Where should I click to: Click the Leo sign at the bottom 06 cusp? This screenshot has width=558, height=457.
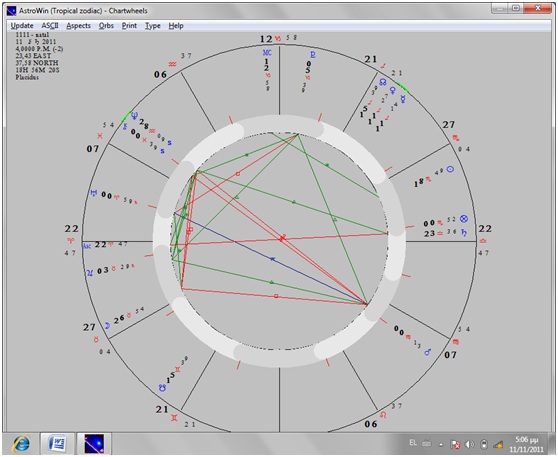[383, 415]
